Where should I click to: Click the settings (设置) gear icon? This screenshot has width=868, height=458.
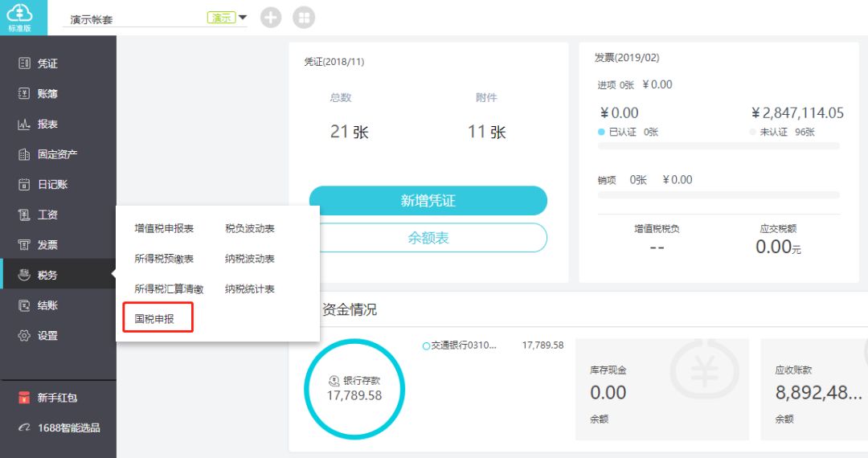[x=24, y=336]
